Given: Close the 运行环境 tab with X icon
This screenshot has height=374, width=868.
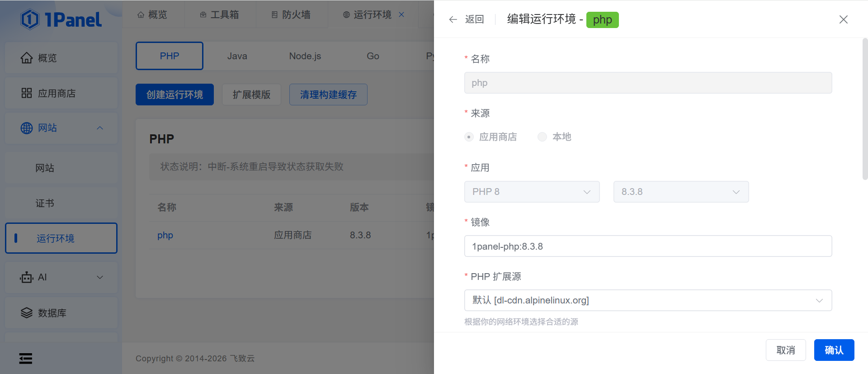Looking at the screenshot, I should (x=401, y=15).
